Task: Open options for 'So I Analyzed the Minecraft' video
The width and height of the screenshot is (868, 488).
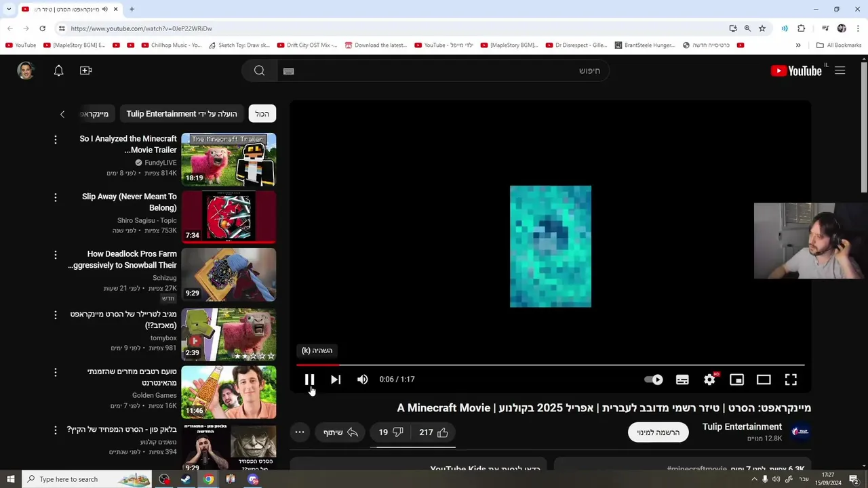Action: click(56, 139)
